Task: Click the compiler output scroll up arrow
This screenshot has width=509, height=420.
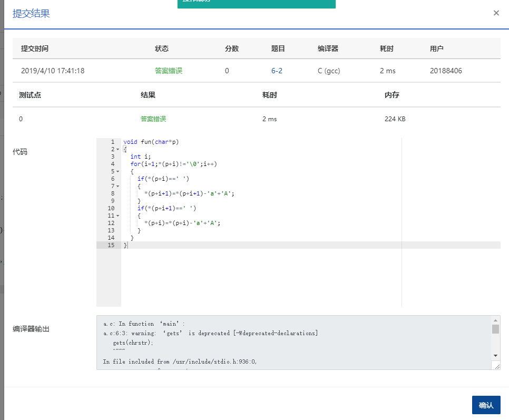Action: point(495,320)
